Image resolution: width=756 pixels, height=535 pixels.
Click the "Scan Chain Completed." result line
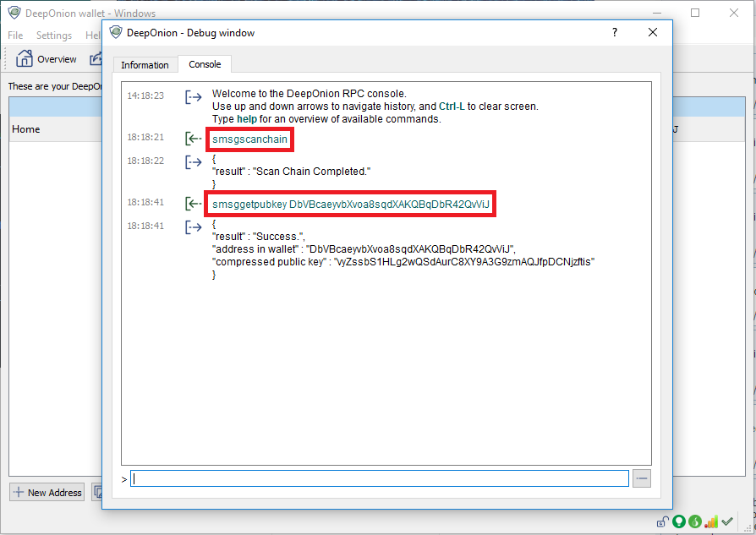tap(291, 172)
